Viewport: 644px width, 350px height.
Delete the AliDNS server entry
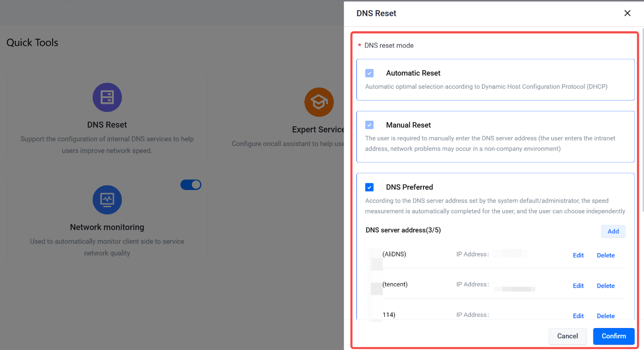(x=606, y=255)
